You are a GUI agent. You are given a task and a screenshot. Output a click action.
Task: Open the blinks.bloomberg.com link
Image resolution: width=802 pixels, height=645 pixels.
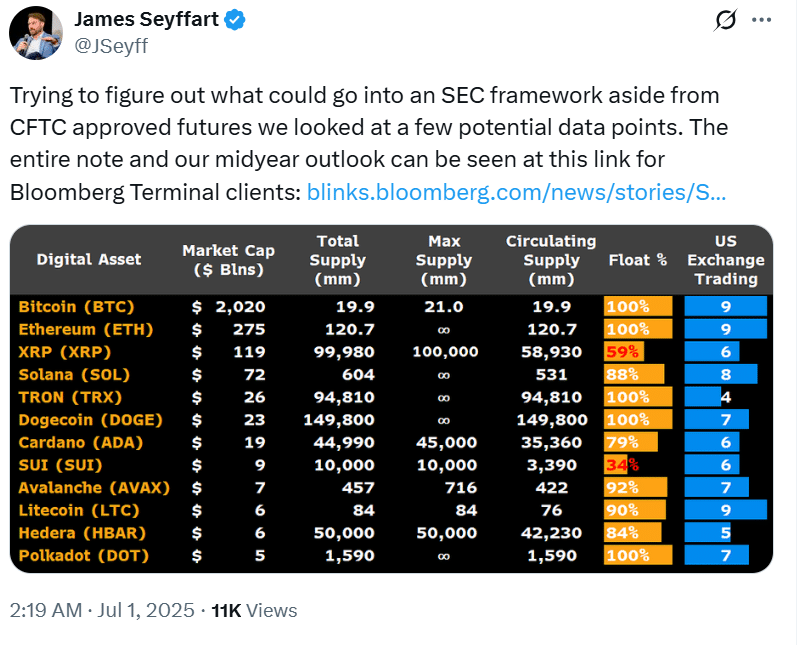pos(516,193)
